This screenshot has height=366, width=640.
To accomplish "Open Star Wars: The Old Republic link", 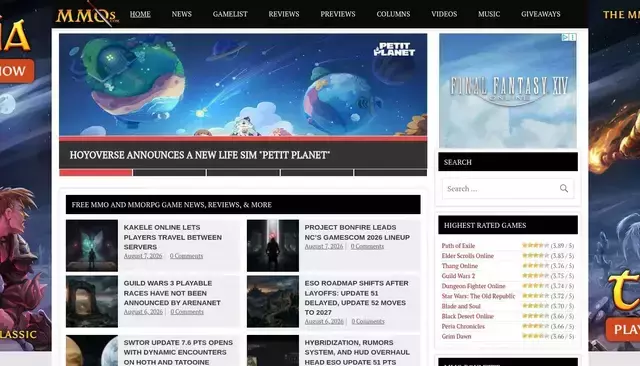I will [478, 296].
